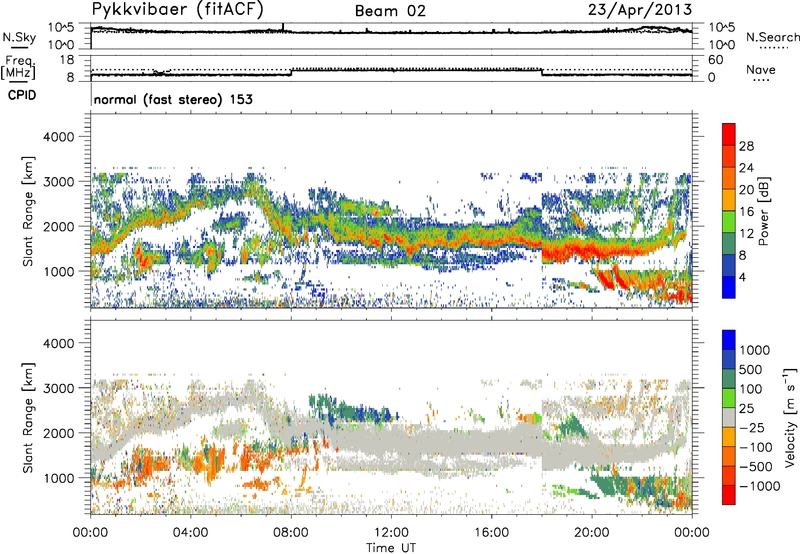Click '4000' on the power panel axis
800x554 pixels.
[x=58, y=137]
